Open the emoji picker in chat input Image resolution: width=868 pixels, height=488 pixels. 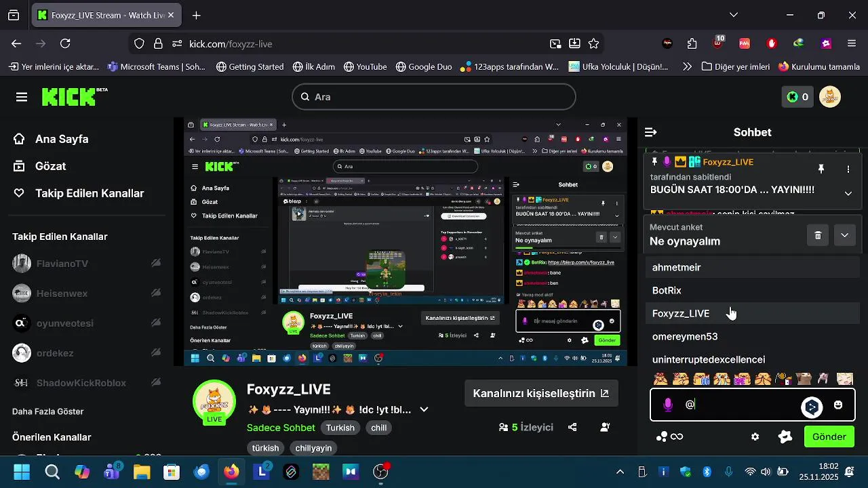(838, 405)
